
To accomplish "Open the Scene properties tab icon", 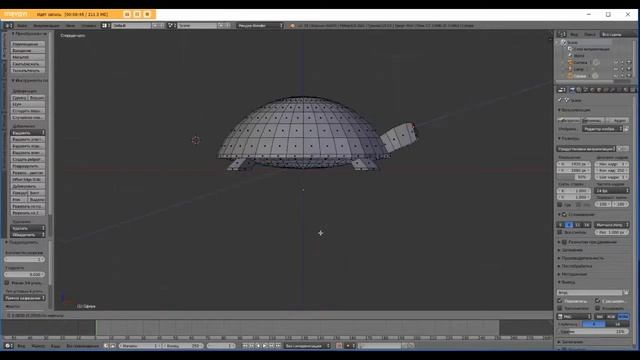I will click(586, 90).
